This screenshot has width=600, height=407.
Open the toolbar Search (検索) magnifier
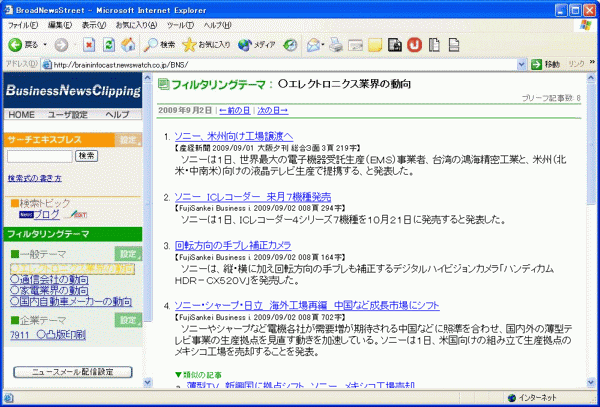[x=159, y=45]
